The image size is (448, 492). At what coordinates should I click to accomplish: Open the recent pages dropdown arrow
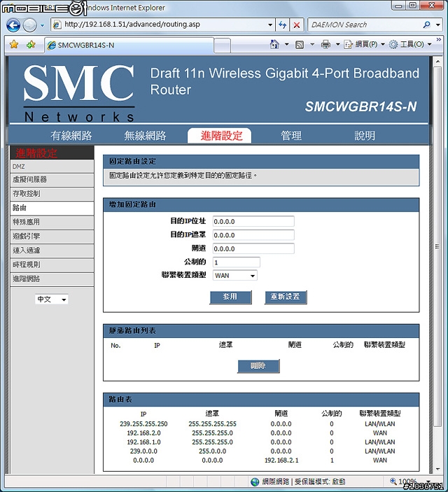pos(43,25)
